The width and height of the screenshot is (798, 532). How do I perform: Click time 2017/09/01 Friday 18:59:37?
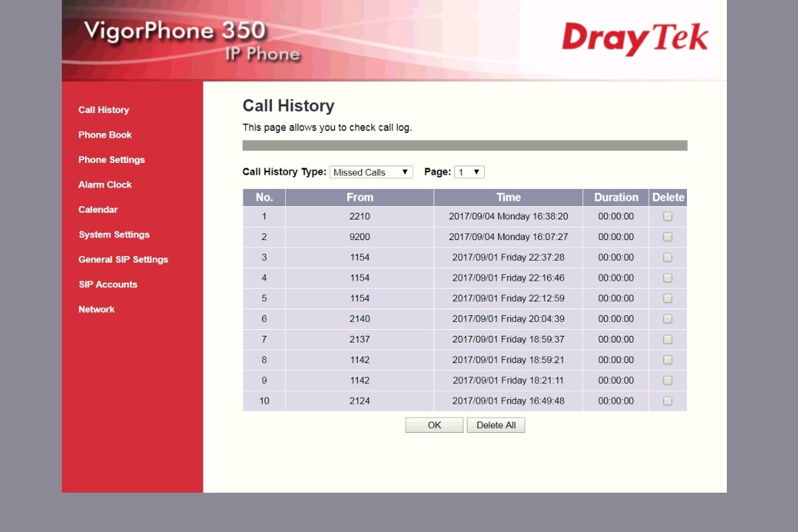point(509,339)
